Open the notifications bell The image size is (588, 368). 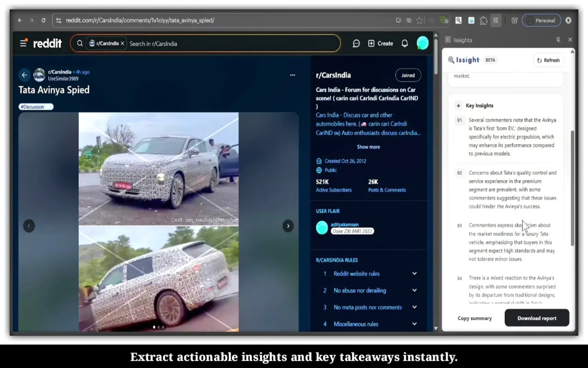(x=405, y=43)
